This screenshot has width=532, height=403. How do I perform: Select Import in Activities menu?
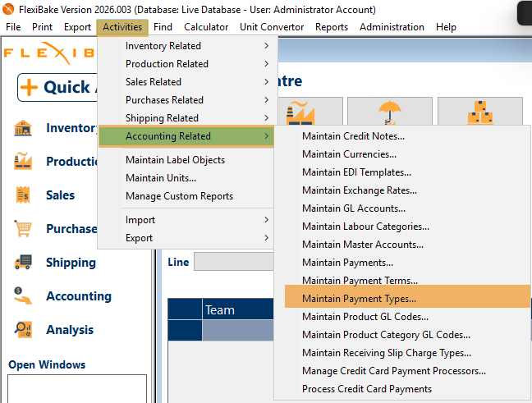click(x=186, y=220)
